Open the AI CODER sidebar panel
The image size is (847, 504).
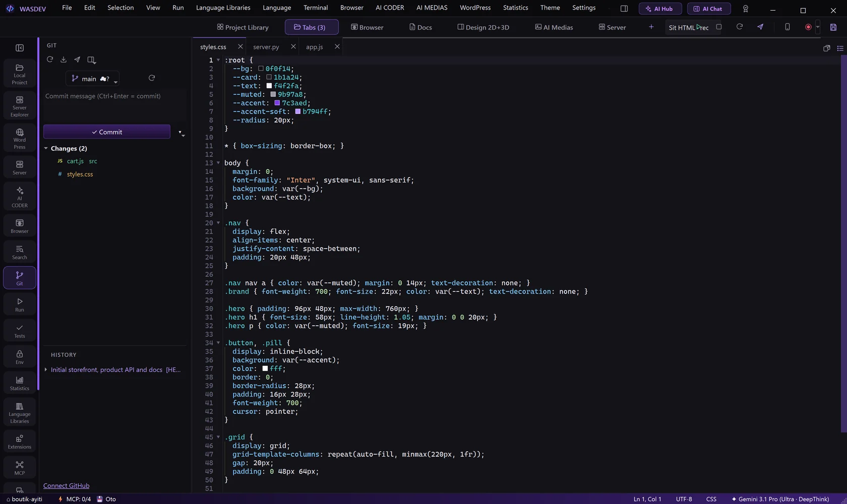[20, 197]
